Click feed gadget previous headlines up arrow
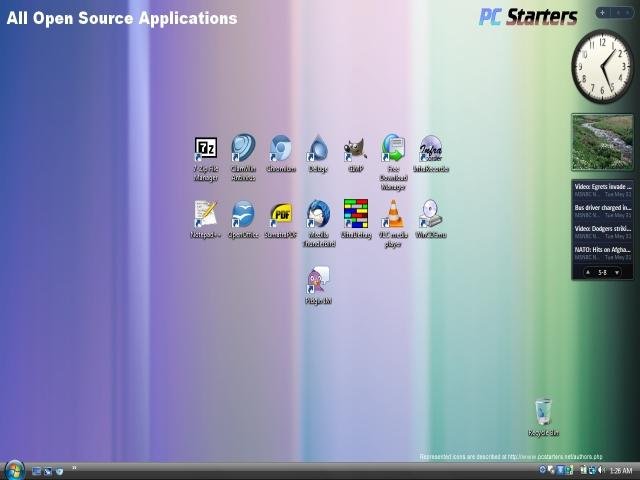640x480 pixels. [588, 272]
